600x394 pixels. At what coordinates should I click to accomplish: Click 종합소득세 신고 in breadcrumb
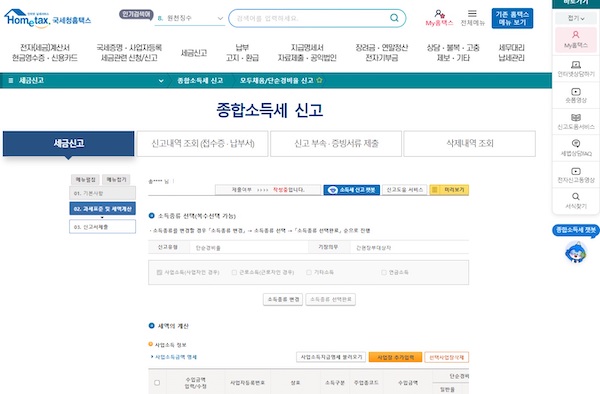[200, 80]
